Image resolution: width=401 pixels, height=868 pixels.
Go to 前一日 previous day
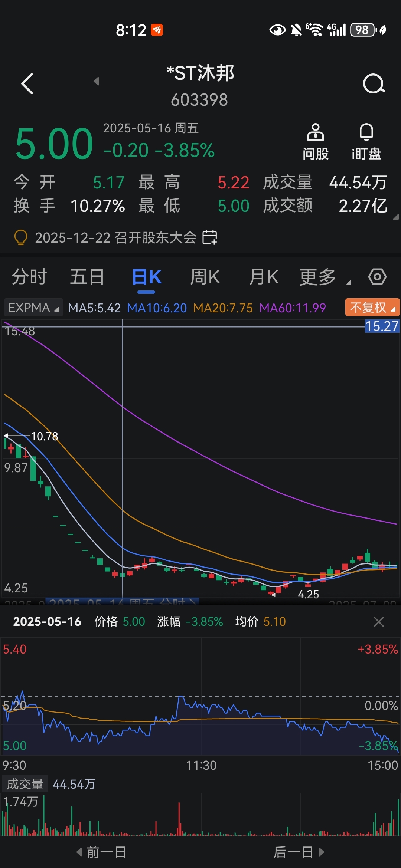pos(101,852)
